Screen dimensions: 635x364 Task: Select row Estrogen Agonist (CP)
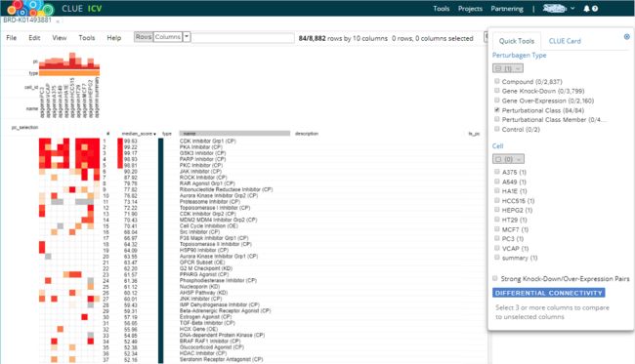point(206,317)
